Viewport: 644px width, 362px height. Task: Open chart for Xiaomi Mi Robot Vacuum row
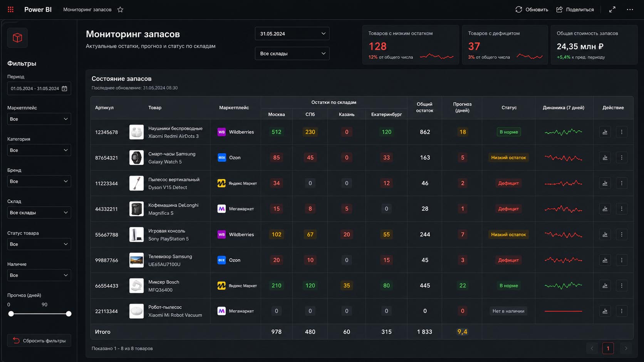point(605,311)
